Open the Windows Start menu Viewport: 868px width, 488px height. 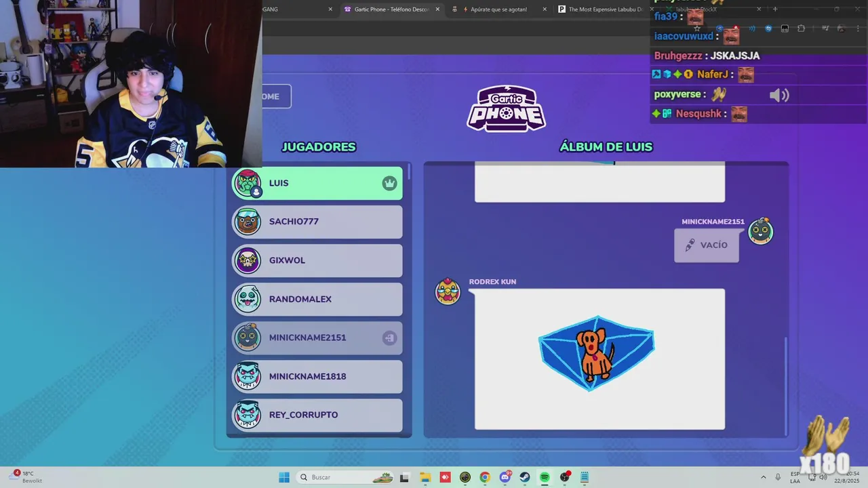pos(284,477)
